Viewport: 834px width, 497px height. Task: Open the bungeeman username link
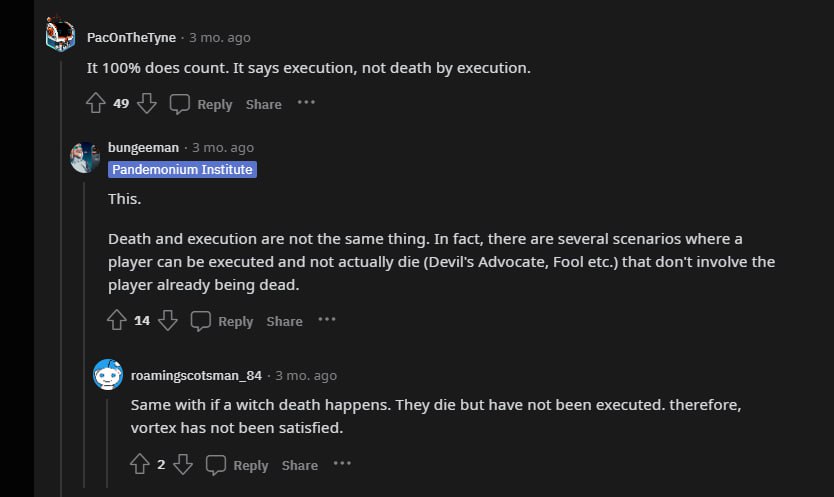143,147
